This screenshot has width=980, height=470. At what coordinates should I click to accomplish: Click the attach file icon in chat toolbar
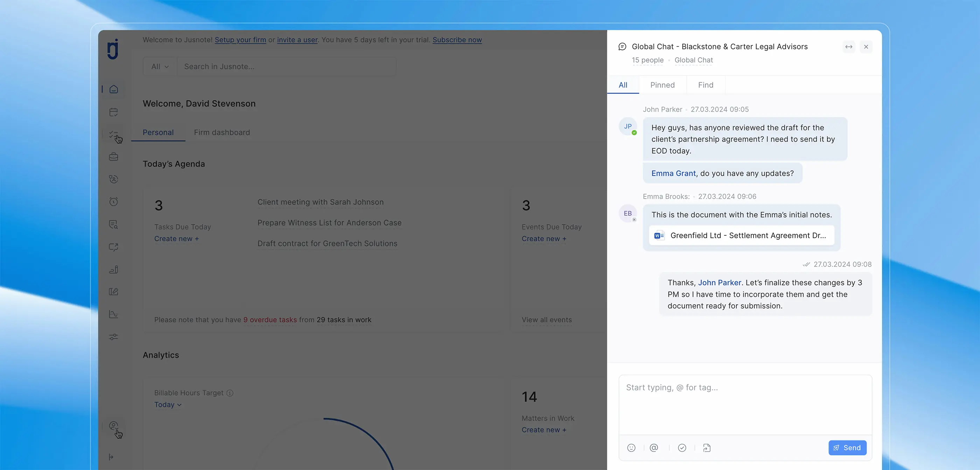707,448
